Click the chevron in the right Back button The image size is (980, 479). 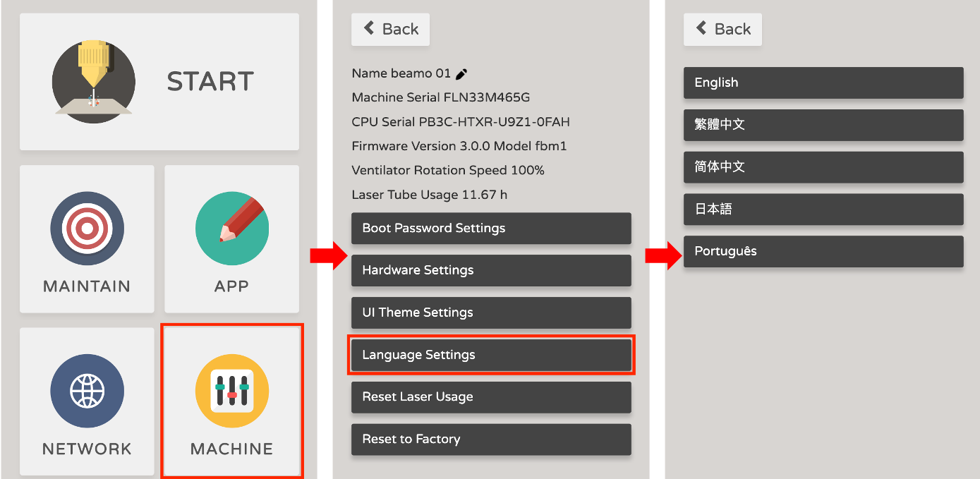(x=701, y=29)
